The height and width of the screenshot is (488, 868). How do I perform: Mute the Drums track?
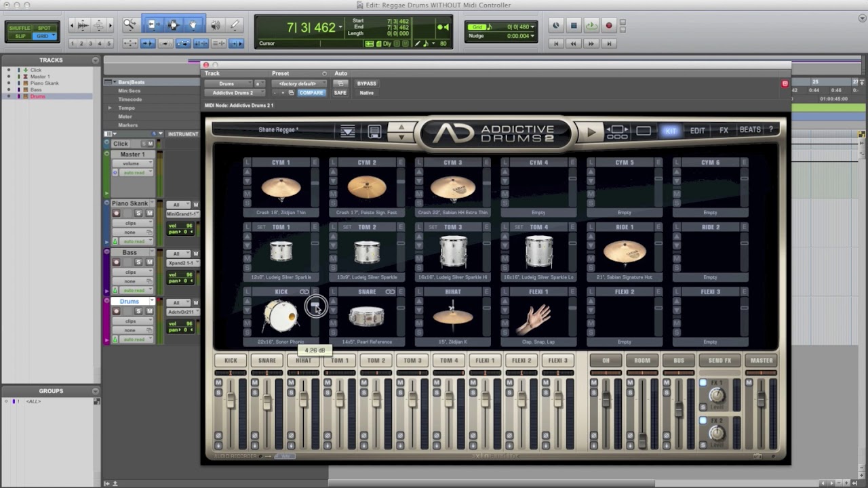(149, 311)
